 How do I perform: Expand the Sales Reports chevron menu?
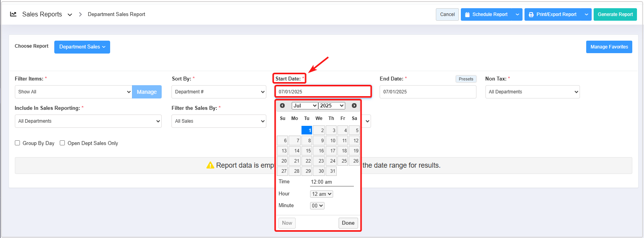tap(70, 15)
